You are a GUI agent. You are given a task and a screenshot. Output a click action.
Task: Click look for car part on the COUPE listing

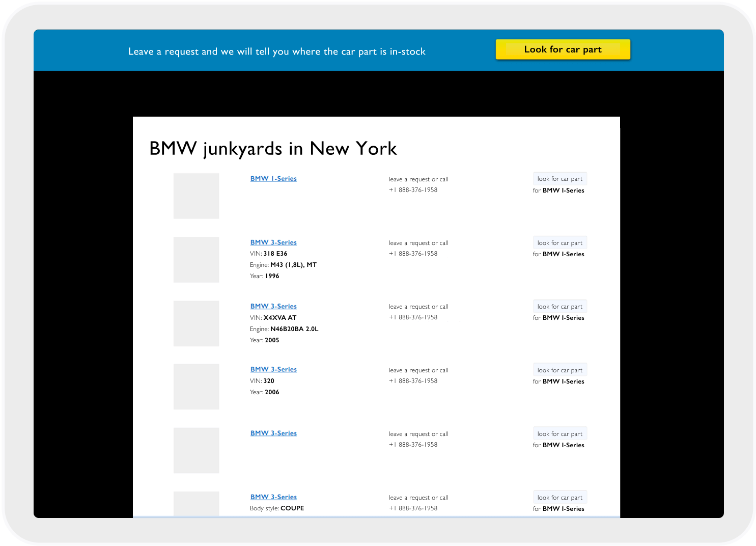click(x=560, y=497)
